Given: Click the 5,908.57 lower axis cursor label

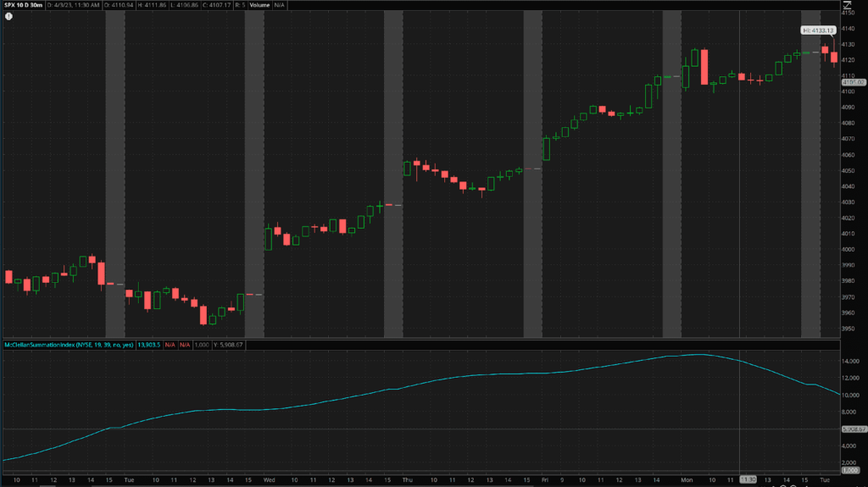Looking at the screenshot, I should [x=853, y=429].
